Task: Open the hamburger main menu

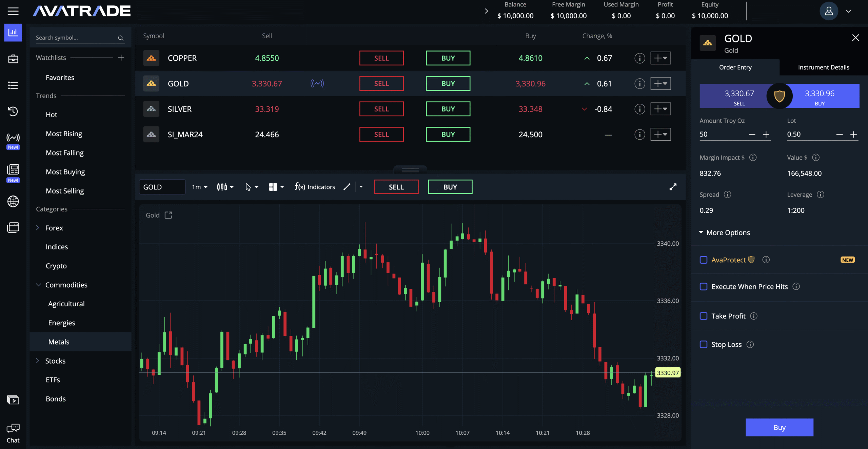Action: click(x=13, y=11)
